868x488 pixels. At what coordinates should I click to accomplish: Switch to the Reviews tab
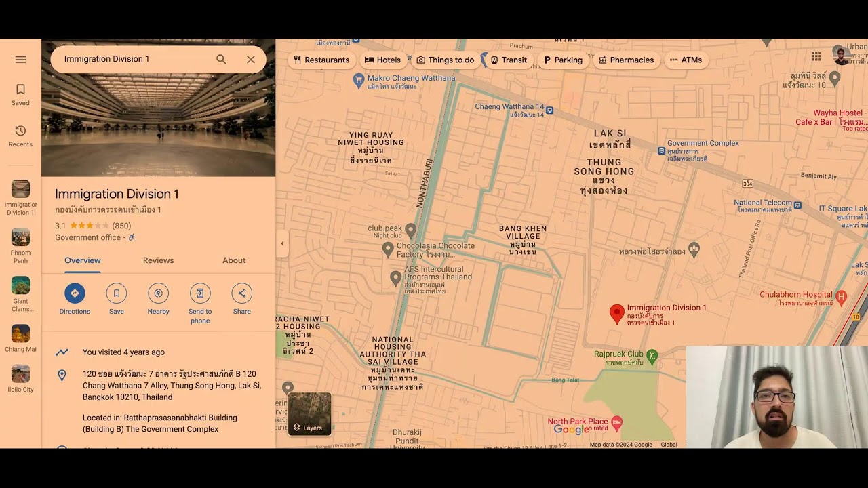click(x=158, y=260)
